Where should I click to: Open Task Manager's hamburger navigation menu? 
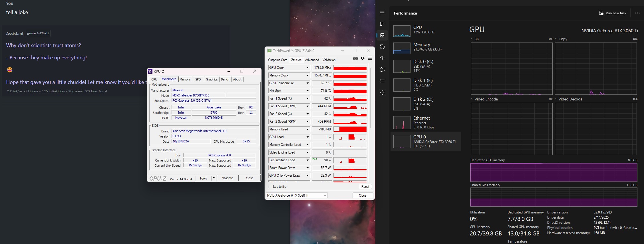[382, 13]
